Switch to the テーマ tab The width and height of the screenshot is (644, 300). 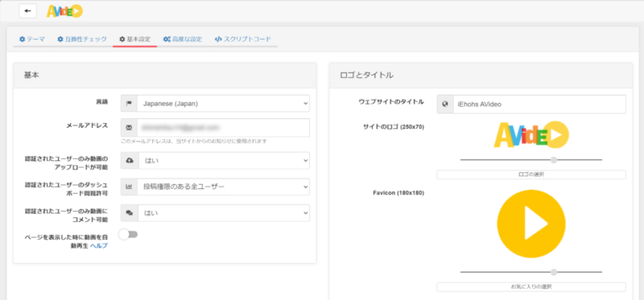point(32,39)
